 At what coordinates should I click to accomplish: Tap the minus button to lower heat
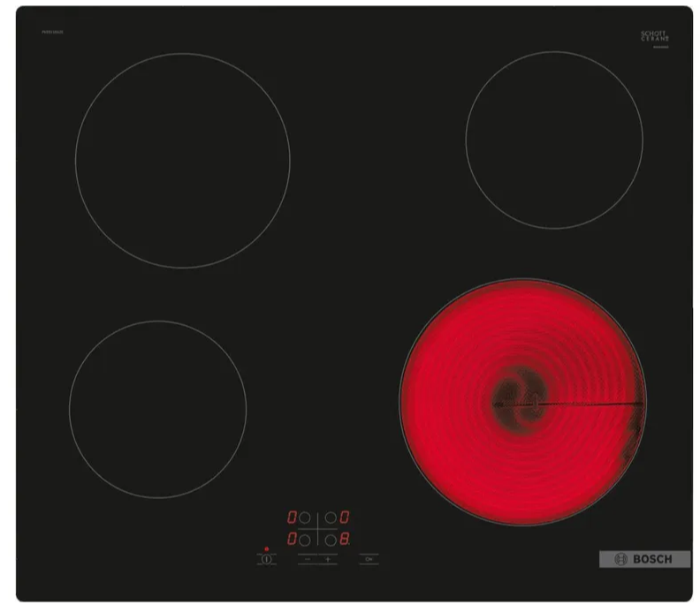308,559
